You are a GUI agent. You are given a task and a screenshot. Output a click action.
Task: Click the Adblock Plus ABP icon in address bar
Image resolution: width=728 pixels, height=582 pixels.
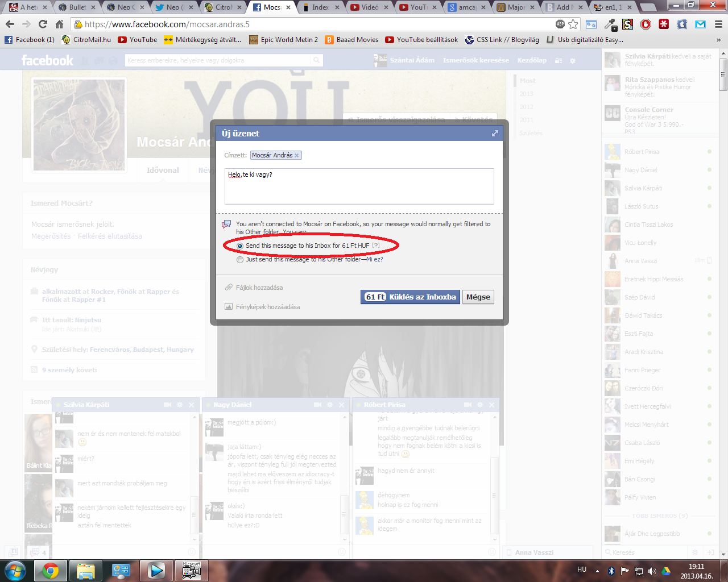(x=560, y=24)
